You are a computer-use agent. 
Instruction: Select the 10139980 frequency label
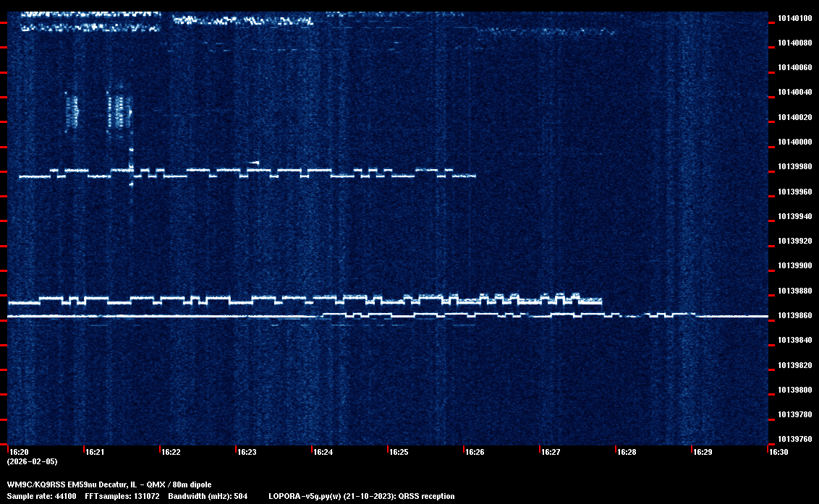[794, 167]
